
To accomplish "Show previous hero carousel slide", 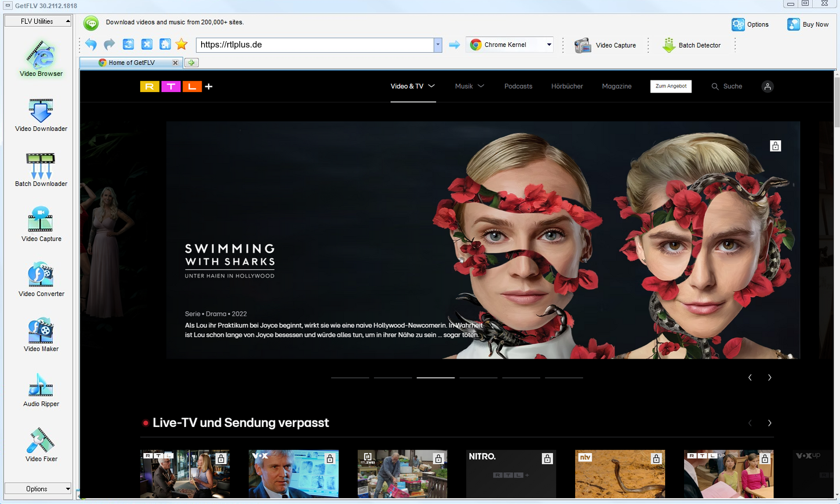I will [750, 378].
